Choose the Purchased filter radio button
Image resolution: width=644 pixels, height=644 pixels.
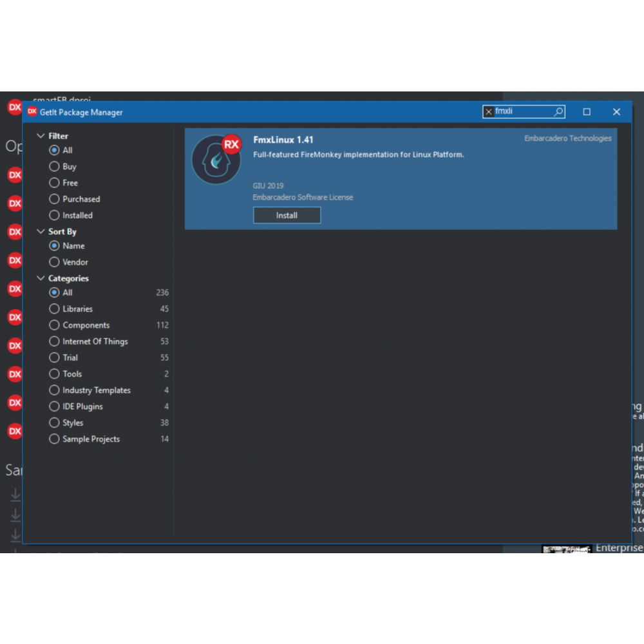pos(55,199)
